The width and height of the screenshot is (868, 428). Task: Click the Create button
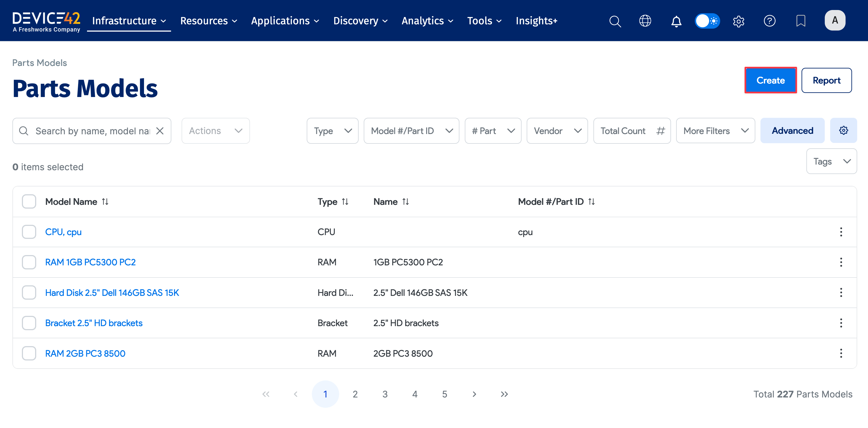point(770,80)
